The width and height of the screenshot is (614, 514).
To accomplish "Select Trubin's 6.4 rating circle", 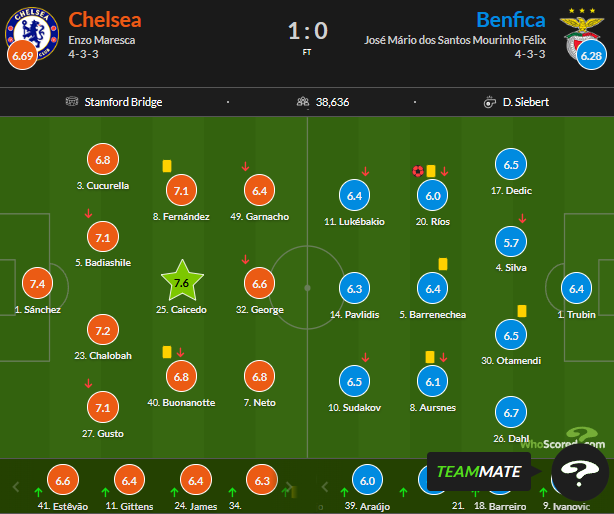I will (576, 289).
